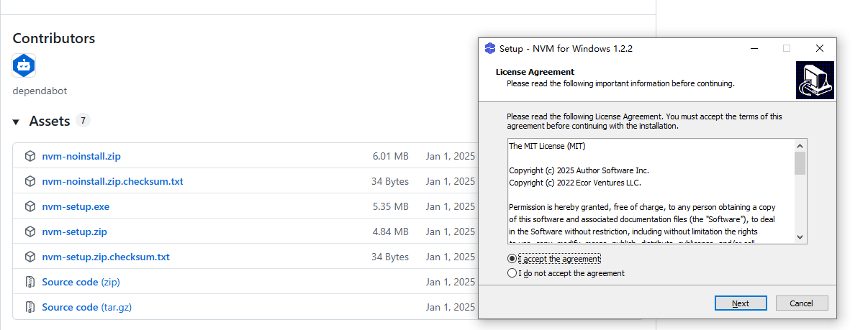Collapse the Assets section triangle

pyautogui.click(x=17, y=122)
